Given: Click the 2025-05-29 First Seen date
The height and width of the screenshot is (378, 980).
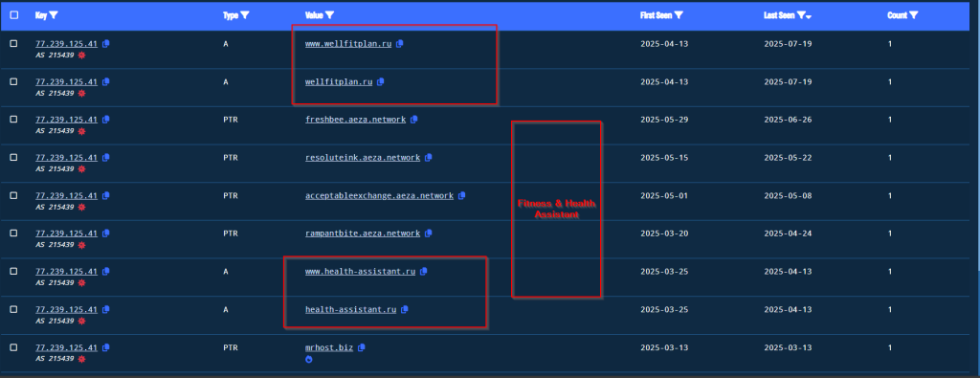Looking at the screenshot, I should click(664, 120).
